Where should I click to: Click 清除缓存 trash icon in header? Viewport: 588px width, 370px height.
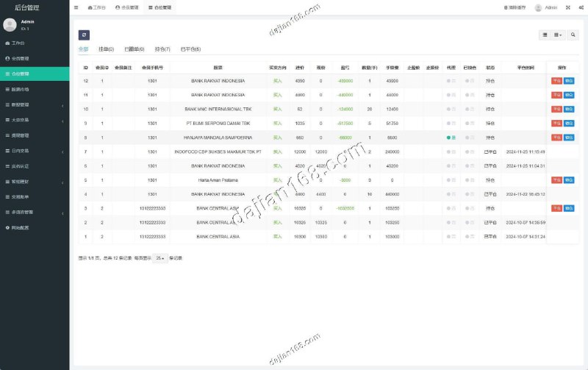click(x=506, y=7)
